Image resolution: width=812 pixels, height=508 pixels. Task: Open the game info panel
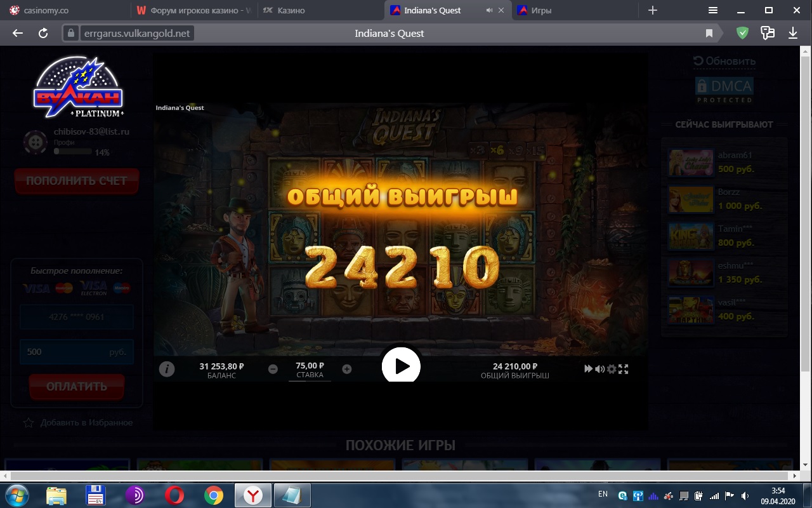coord(167,369)
